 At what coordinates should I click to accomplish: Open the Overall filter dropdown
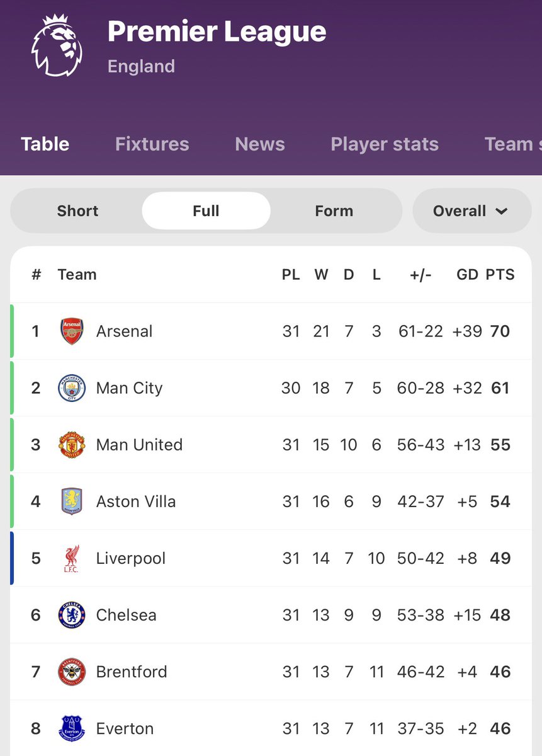coord(471,211)
